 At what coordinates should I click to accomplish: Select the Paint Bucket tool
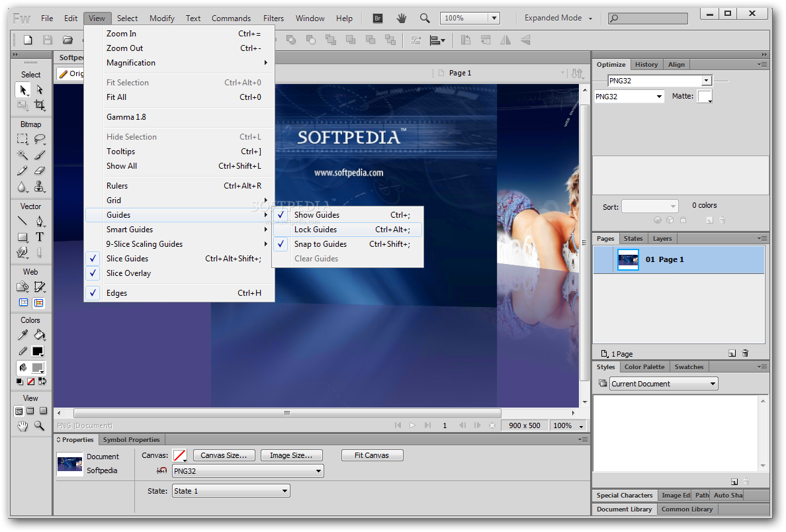(x=40, y=334)
